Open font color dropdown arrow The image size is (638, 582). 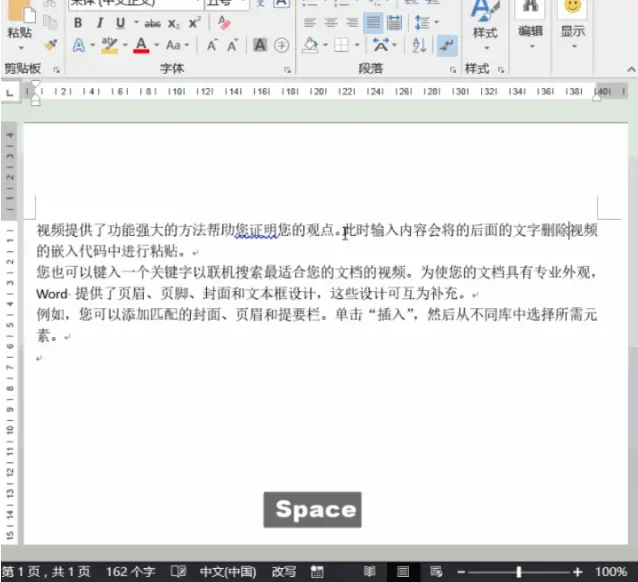coord(156,45)
